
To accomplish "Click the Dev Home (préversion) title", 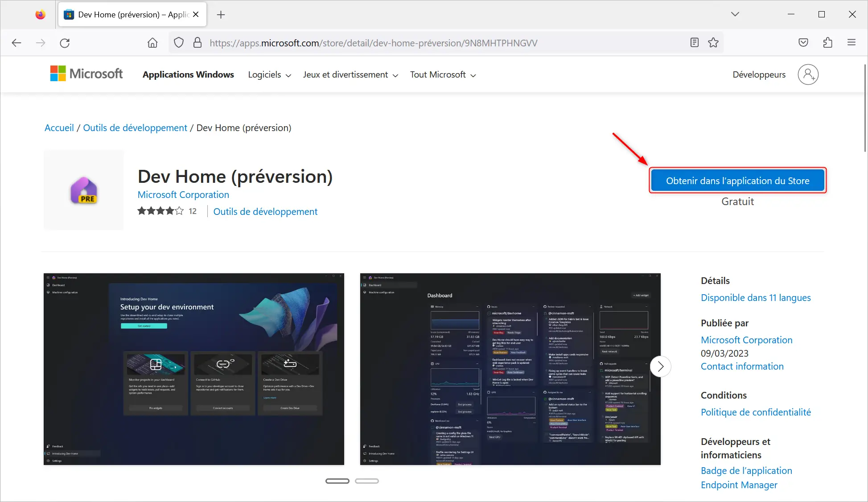I will [235, 177].
